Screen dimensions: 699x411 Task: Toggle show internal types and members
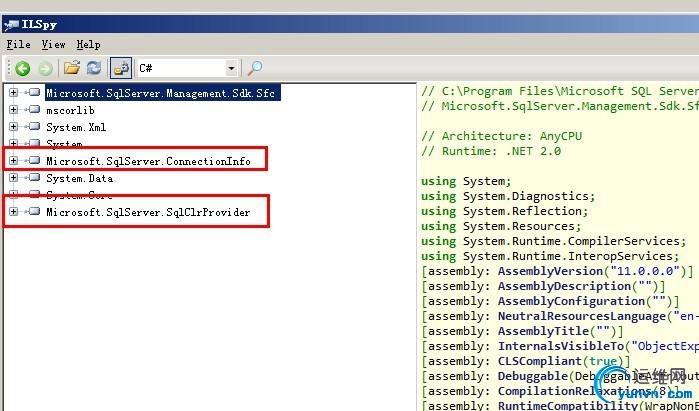click(121, 68)
